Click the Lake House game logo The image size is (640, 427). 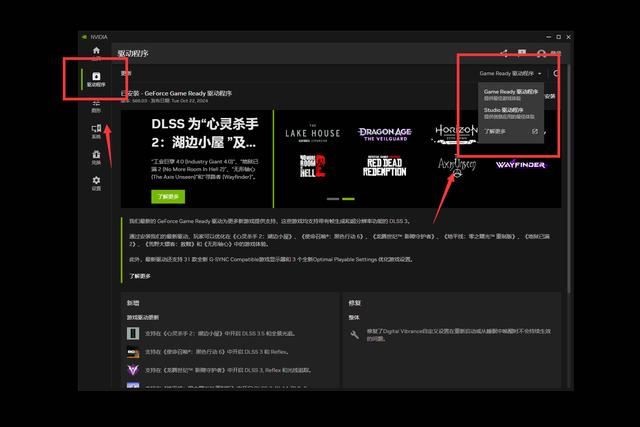tap(310, 134)
